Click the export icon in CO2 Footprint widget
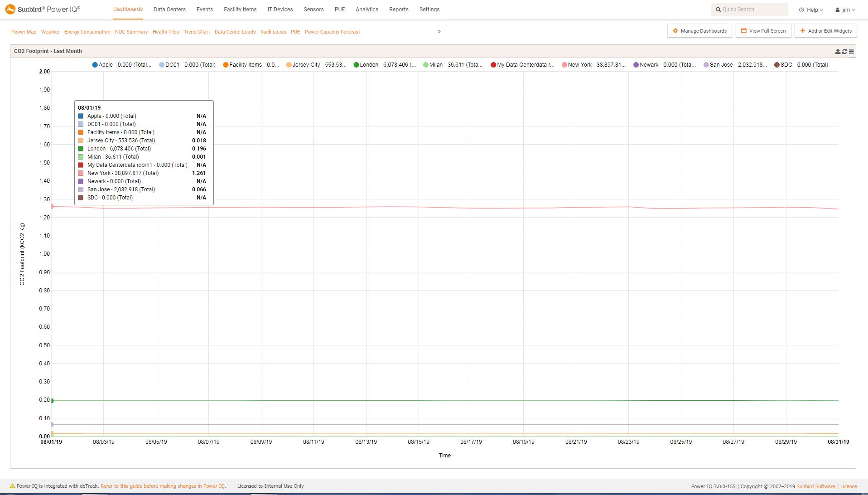 [x=838, y=52]
